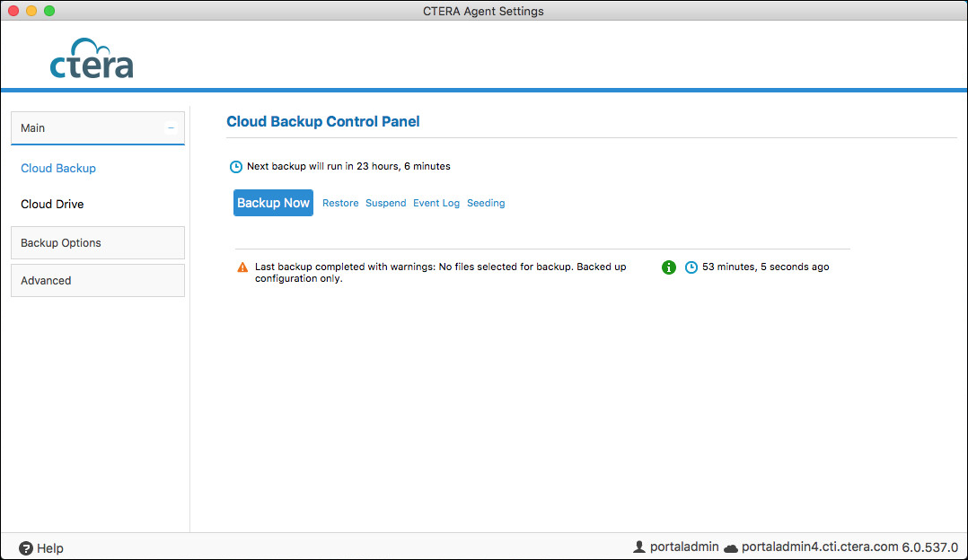This screenshot has width=968, height=560.
Task: Click the Main section header label
Action: pyautogui.click(x=32, y=128)
